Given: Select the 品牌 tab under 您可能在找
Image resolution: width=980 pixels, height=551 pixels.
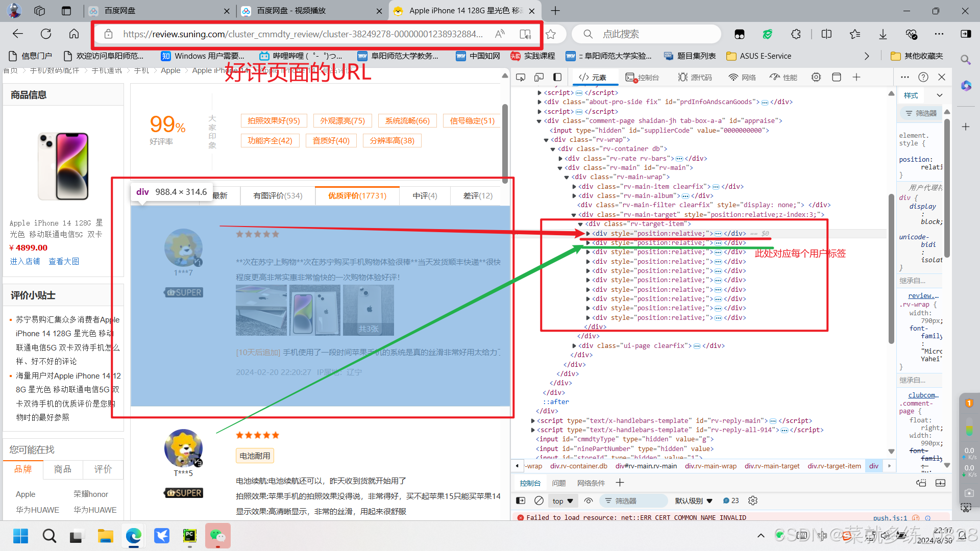Looking at the screenshot, I should 23,469.
